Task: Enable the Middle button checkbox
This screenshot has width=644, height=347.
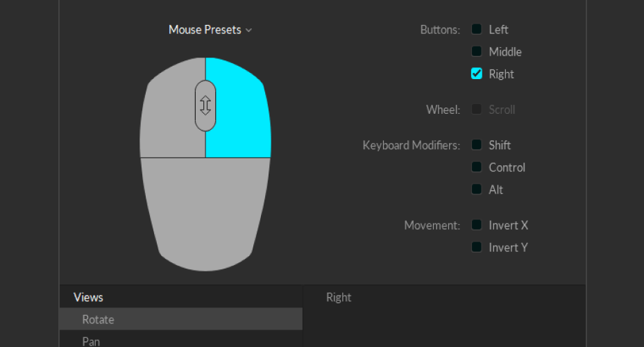Action: tap(477, 51)
